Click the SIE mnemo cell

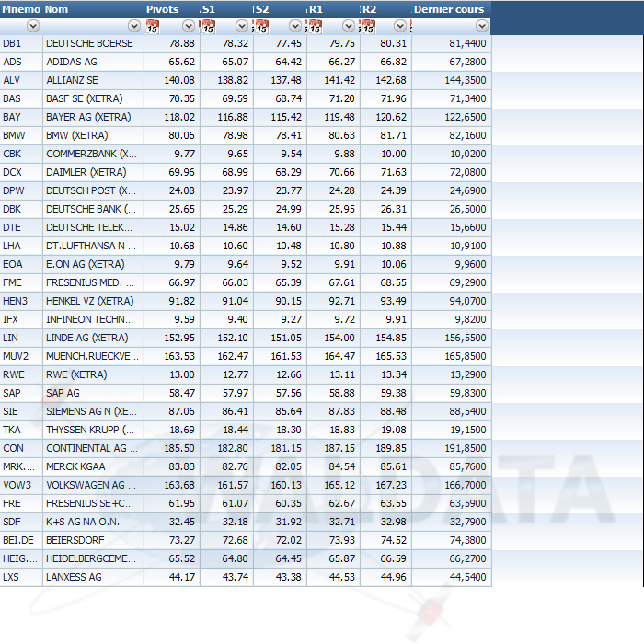(21, 411)
